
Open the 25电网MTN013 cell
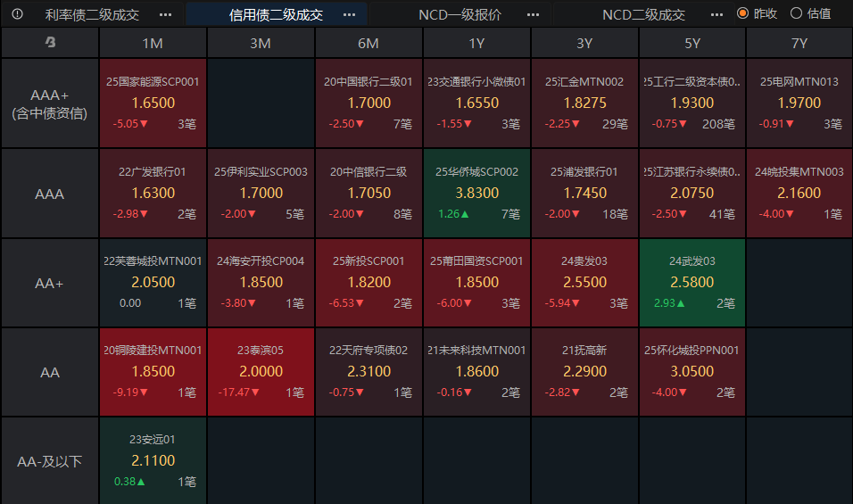(799, 103)
